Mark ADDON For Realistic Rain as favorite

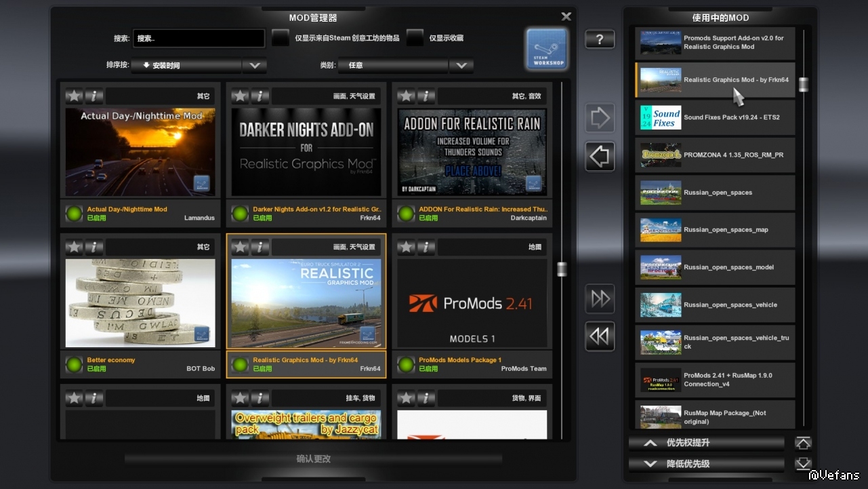click(x=407, y=96)
